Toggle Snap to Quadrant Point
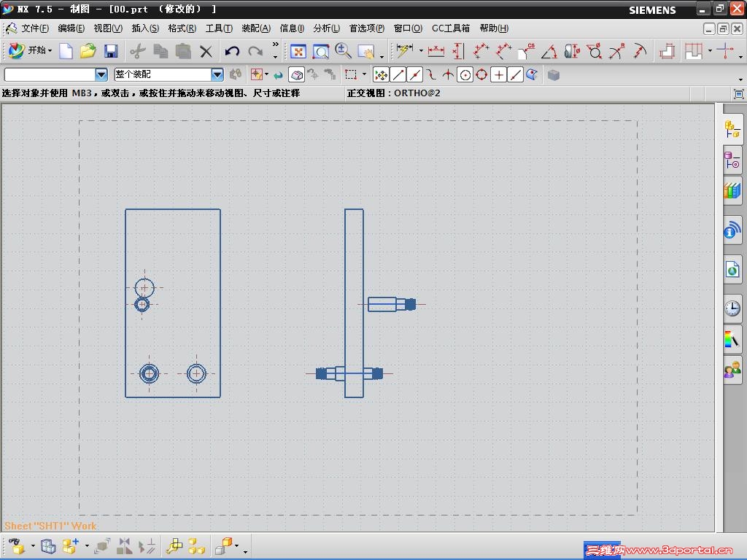Image resolution: width=747 pixels, height=560 pixels. tap(481, 75)
